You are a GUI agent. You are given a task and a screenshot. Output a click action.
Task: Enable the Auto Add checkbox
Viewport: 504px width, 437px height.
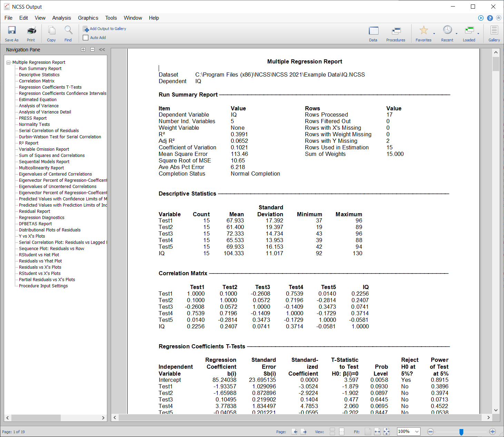pos(86,38)
